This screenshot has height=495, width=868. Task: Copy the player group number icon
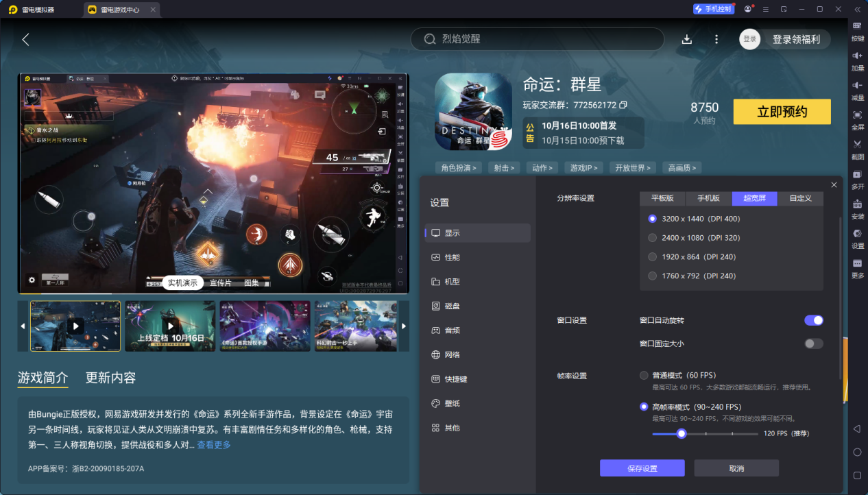point(623,105)
